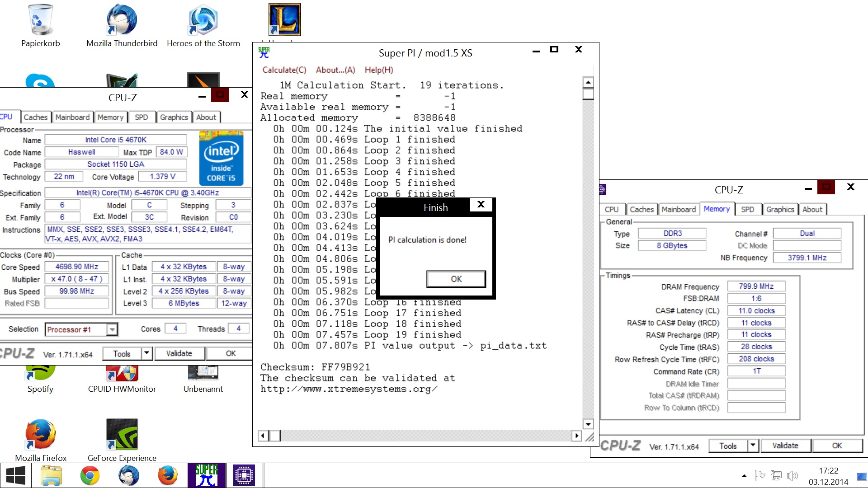
Task: Click the Intel Core i5 4670K name field
Action: (x=116, y=140)
